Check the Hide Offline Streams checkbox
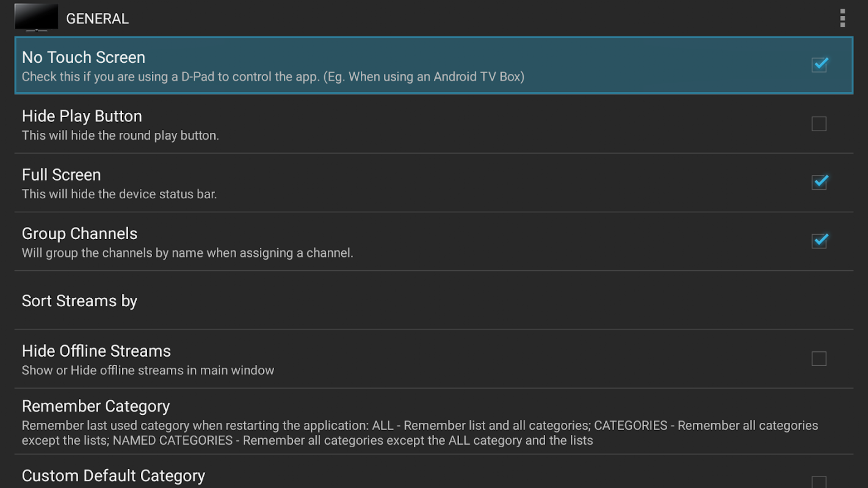This screenshot has height=488, width=868. coord(819,359)
